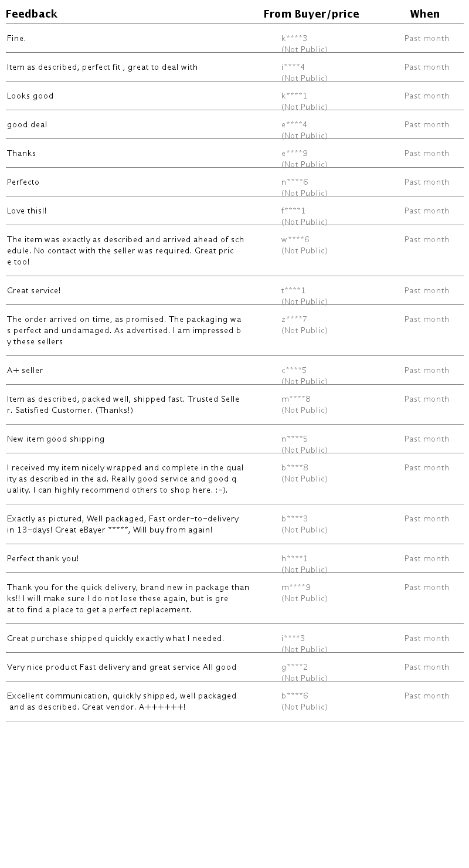469x868 pixels.
Task: Click 'Perfect thank you!' feedback text
Action: click(x=43, y=559)
